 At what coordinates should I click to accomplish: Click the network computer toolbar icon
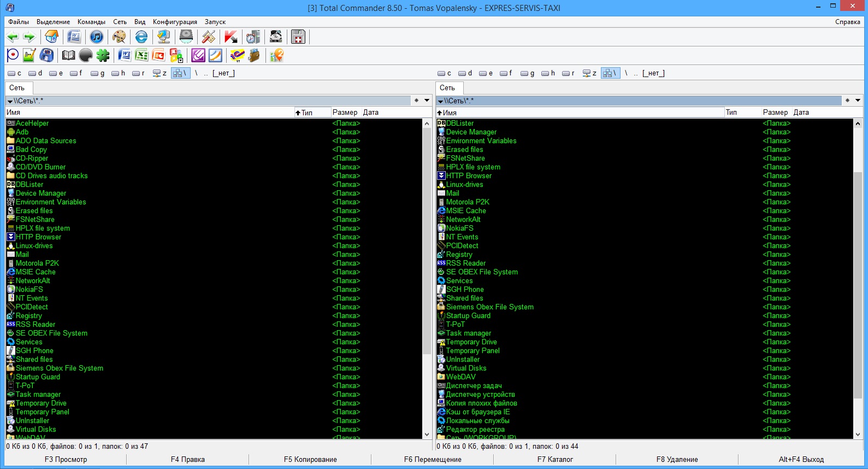(x=164, y=37)
